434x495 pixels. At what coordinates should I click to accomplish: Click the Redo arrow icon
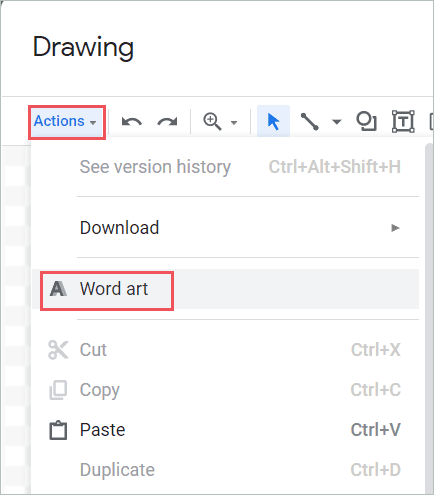[x=167, y=122]
